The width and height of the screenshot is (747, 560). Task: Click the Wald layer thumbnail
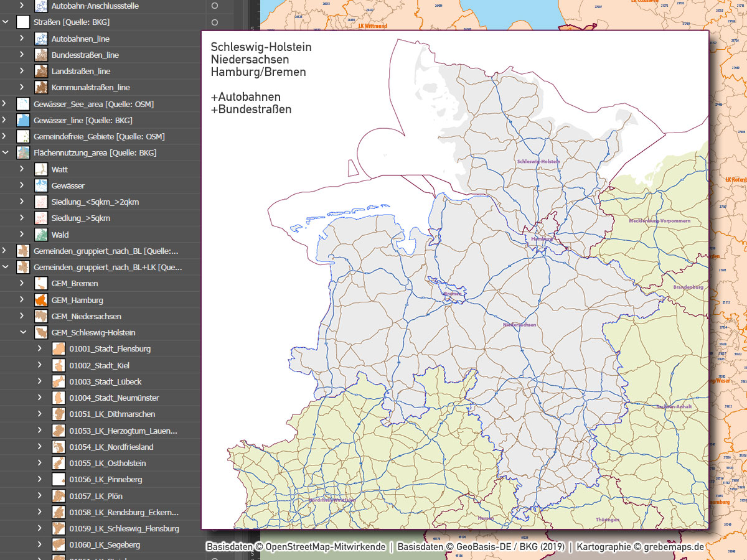(40, 234)
